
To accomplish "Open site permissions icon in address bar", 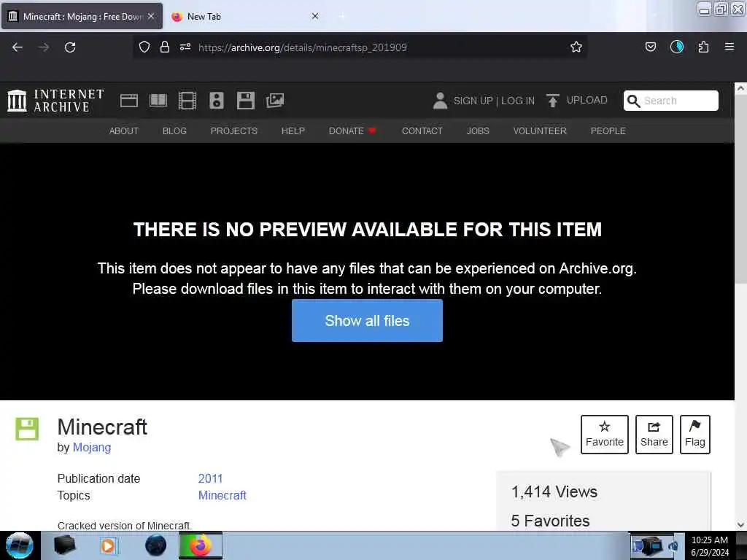I will [185, 47].
